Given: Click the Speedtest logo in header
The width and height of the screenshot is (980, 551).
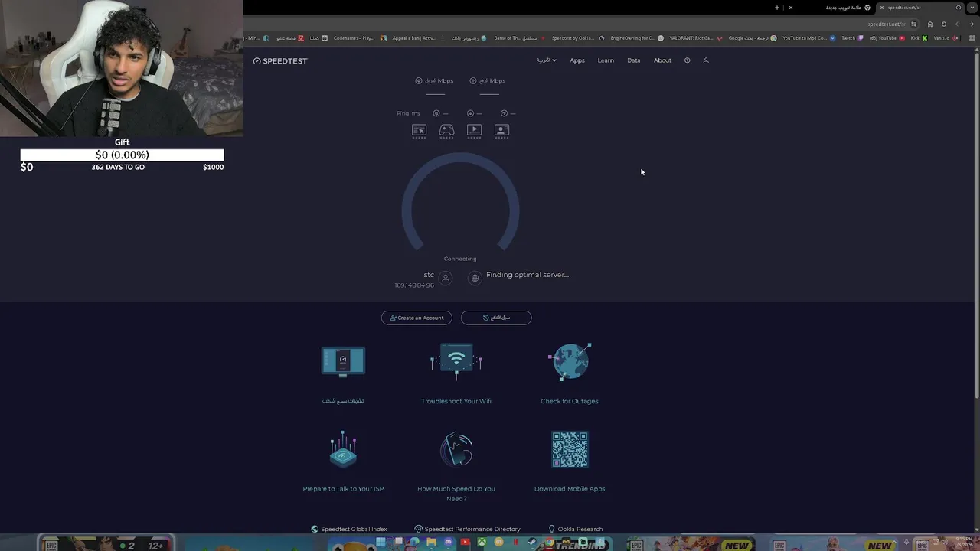Looking at the screenshot, I should tap(280, 60).
